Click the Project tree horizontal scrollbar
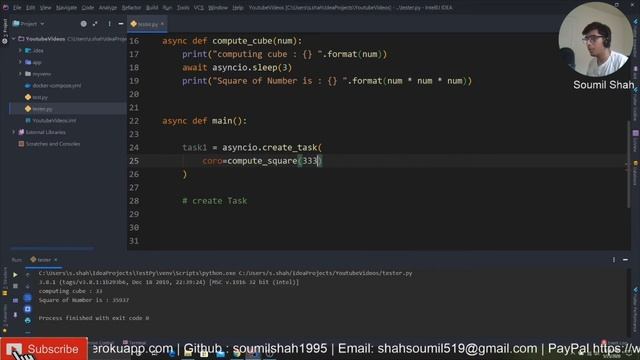 pyautogui.click(x=52, y=248)
